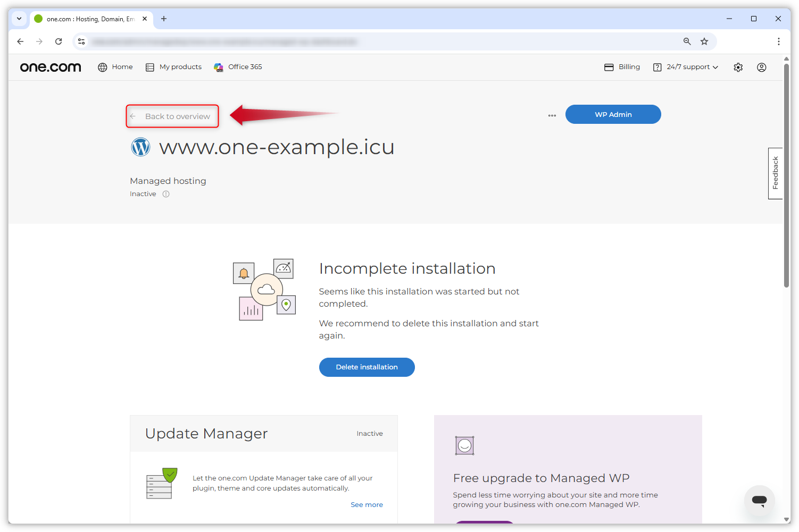Click the scrollbar down arrow
Viewport: 799px width, 532px height.
786,519
